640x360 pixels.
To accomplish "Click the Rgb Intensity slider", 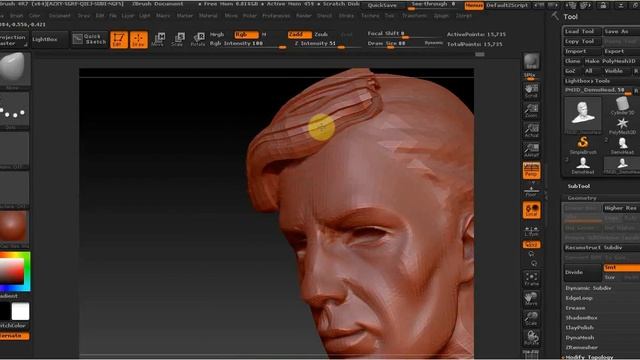I will pos(249,44).
